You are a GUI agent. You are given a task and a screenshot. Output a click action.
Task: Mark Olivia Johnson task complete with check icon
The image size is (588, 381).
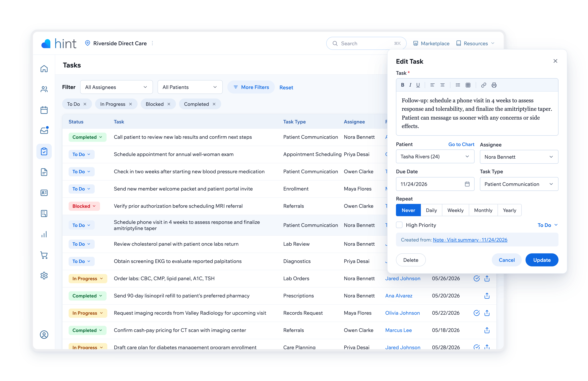click(477, 313)
